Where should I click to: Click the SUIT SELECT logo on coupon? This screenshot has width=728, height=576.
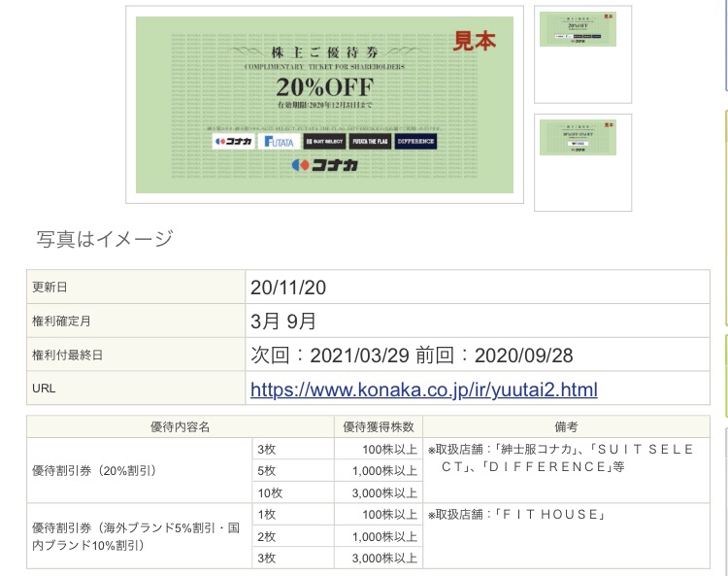324,141
